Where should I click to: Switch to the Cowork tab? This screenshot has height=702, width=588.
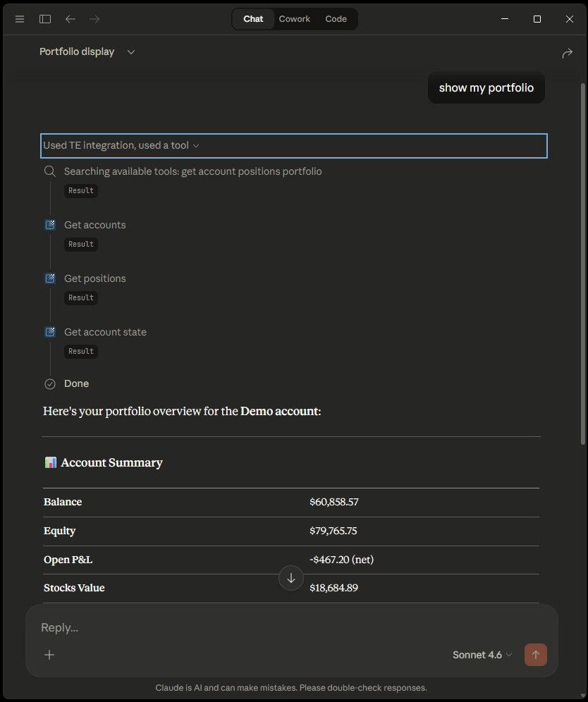[x=294, y=19]
